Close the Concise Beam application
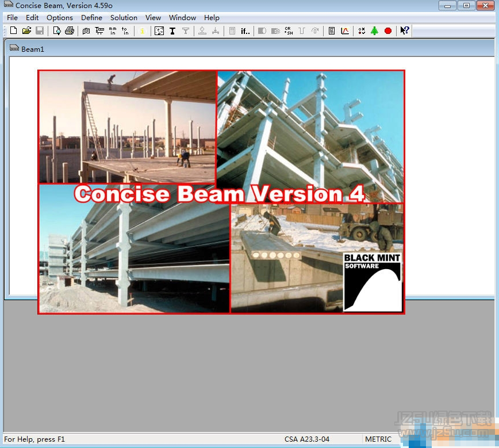Viewport: 499px width, 448px height. [x=485, y=5]
